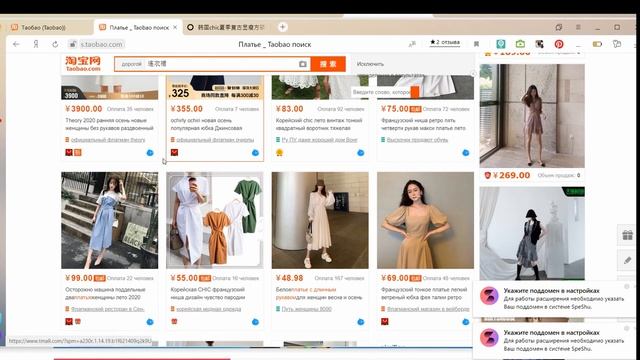640x360 pixels.
Task: Click the blue chat icon on ¥3900.00 item
Action: [x=150, y=153]
